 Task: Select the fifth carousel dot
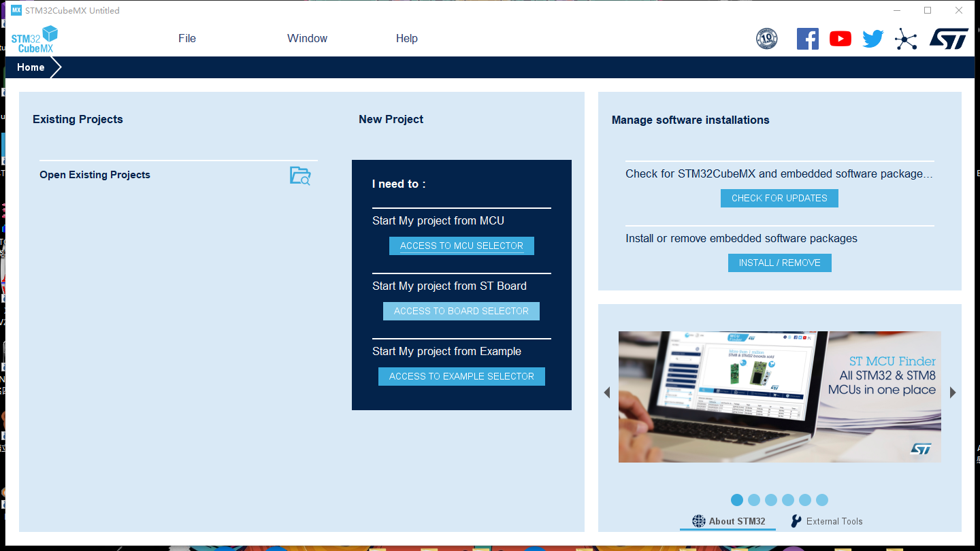pyautogui.click(x=805, y=500)
